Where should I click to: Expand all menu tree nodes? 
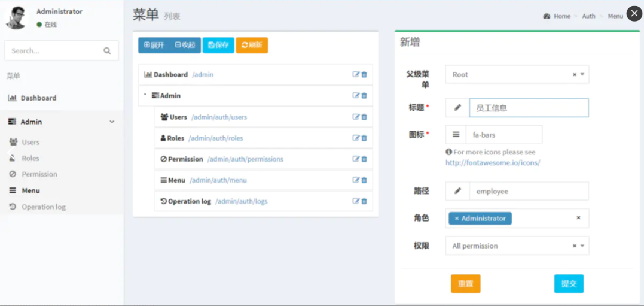[154, 46]
